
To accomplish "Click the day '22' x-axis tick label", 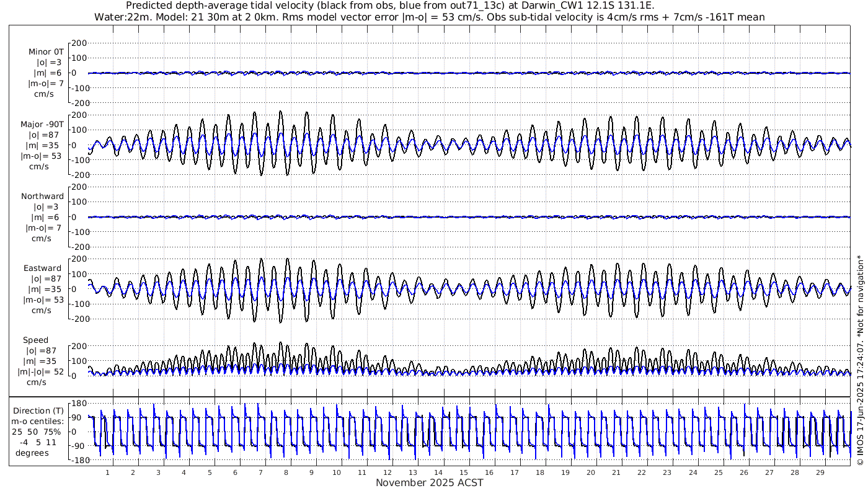I will (x=642, y=472).
